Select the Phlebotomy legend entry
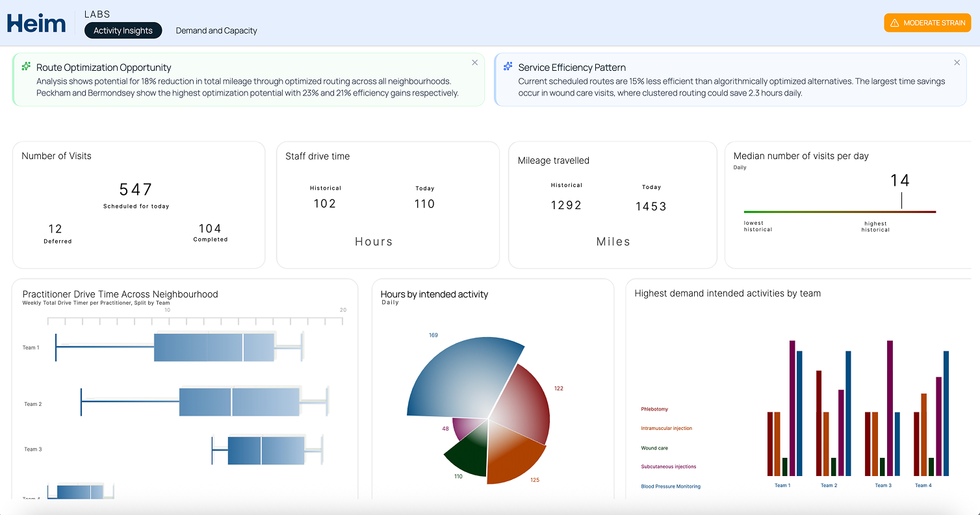The image size is (980, 515). [x=654, y=409]
